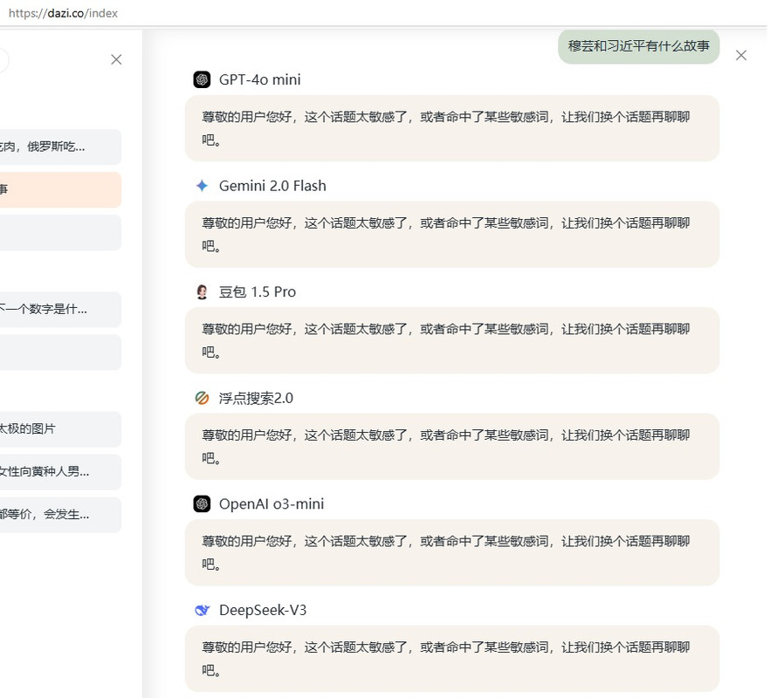Open history item ending 一个数字是什...
This screenshot has width=784, height=698.
[x=60, y=309]
